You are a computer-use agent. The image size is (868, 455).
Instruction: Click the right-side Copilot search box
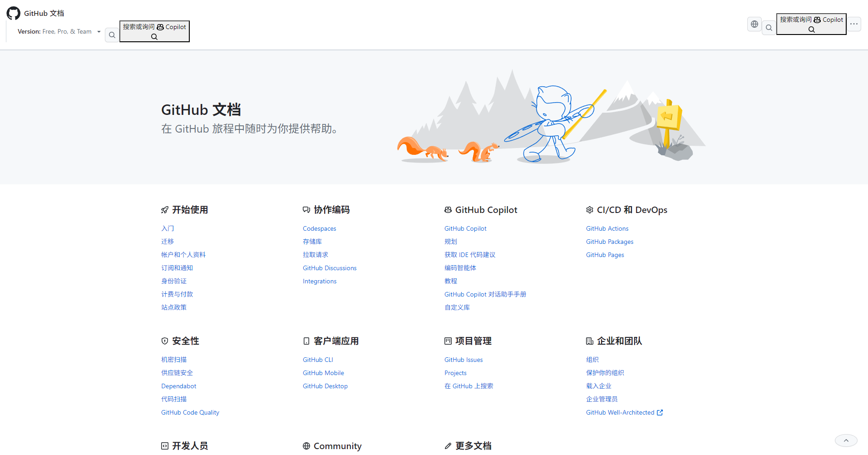[x=811, y=24]
